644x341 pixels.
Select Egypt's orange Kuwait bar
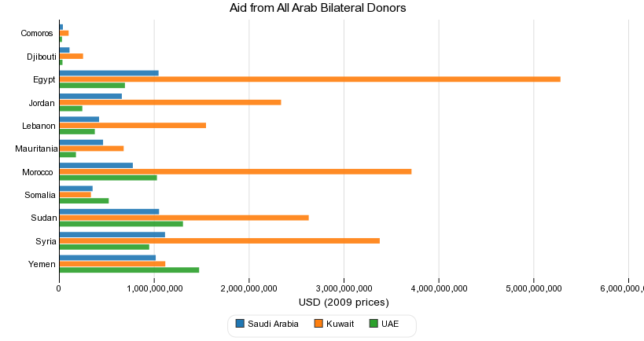point(310,79)
